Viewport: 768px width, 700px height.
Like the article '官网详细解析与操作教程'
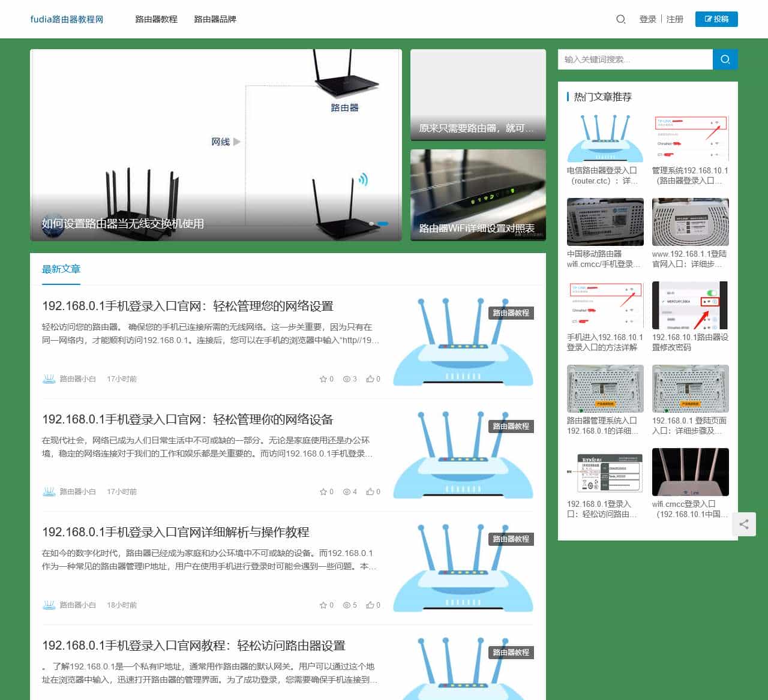[370, 605]
